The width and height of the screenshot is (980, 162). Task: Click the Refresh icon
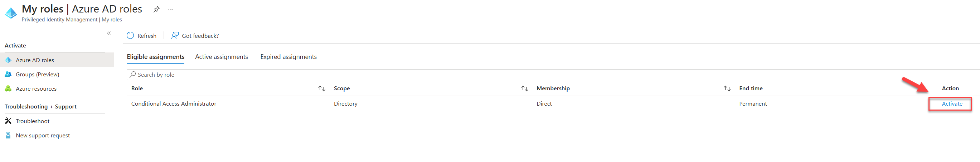click(x=130, y=36)
